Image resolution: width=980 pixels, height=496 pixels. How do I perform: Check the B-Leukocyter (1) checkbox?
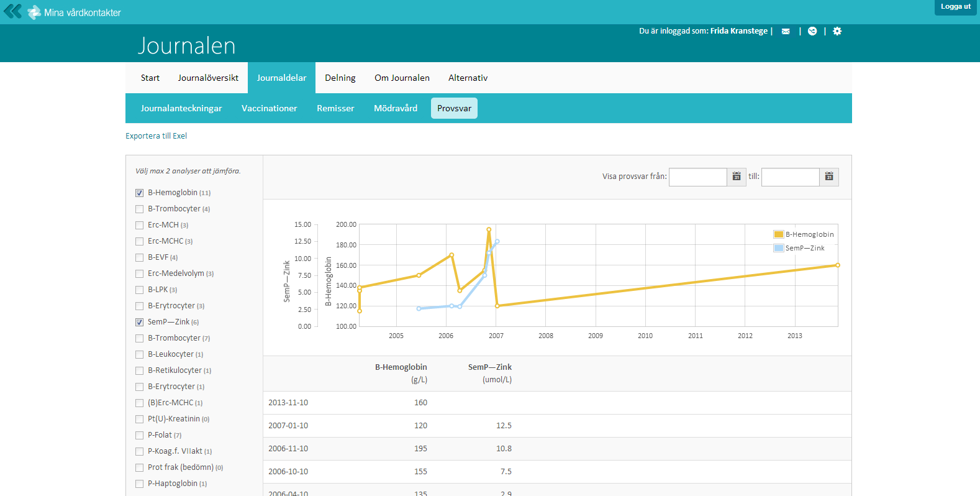click(139, 354)
